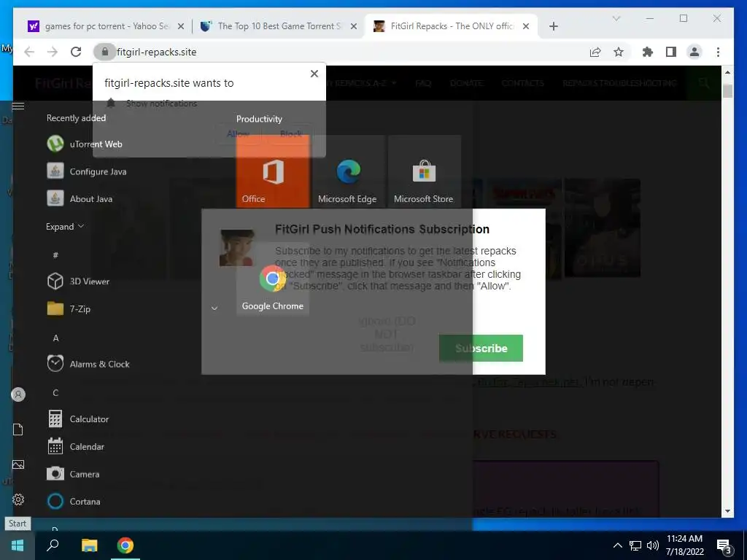Screen dimensions: 747x560
Task: Expand the Recently added list
Action: 65,227
